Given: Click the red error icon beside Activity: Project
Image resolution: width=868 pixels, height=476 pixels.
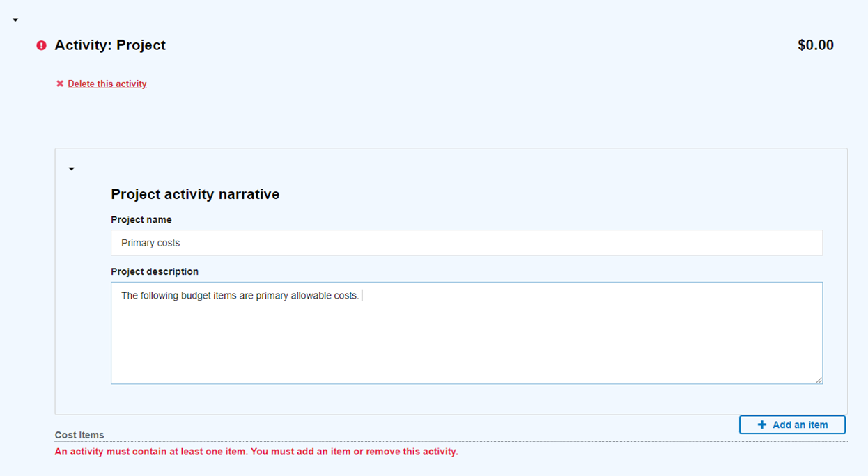Looking at the screenshot, I should [41, 45].
